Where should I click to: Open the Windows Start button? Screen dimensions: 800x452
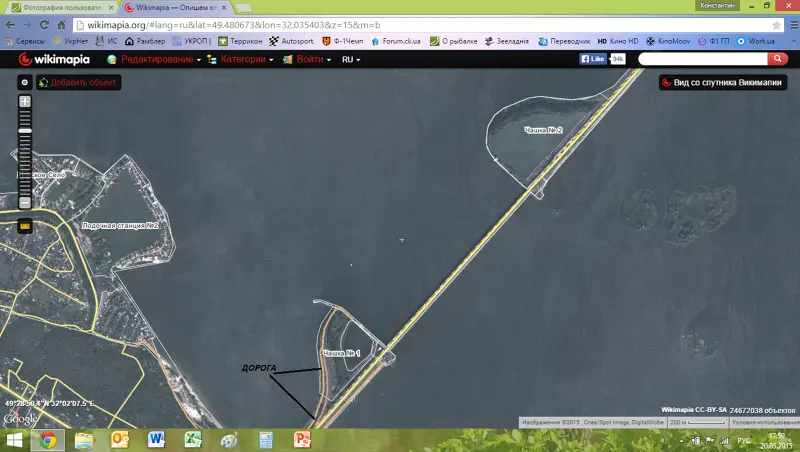pyautogui.click(x=14, y=440)
